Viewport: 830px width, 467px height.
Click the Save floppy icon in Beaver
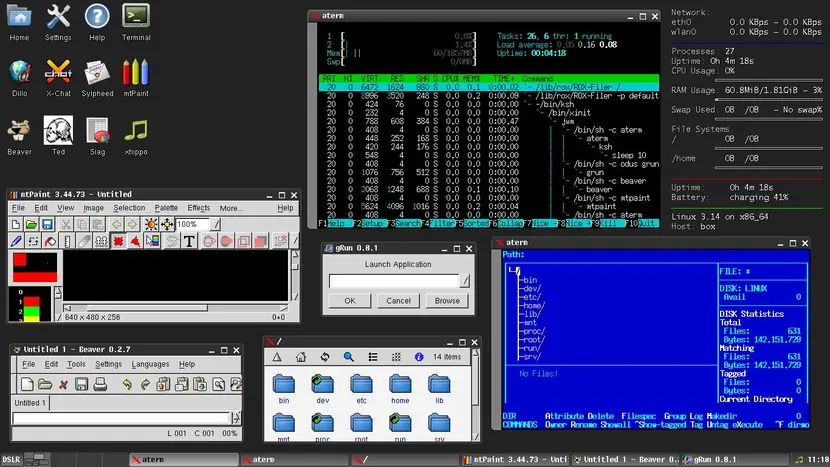click(x=81, y=384)
